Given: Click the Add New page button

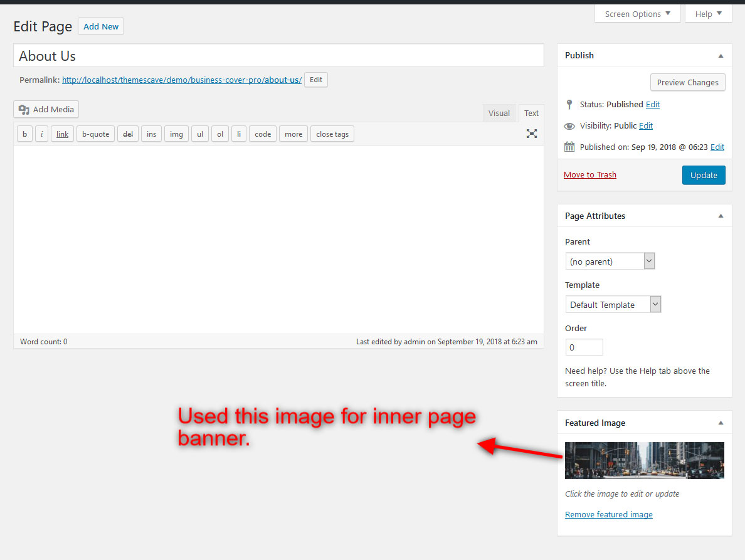Looking at the screenshot, I should [x=101, y=26].
